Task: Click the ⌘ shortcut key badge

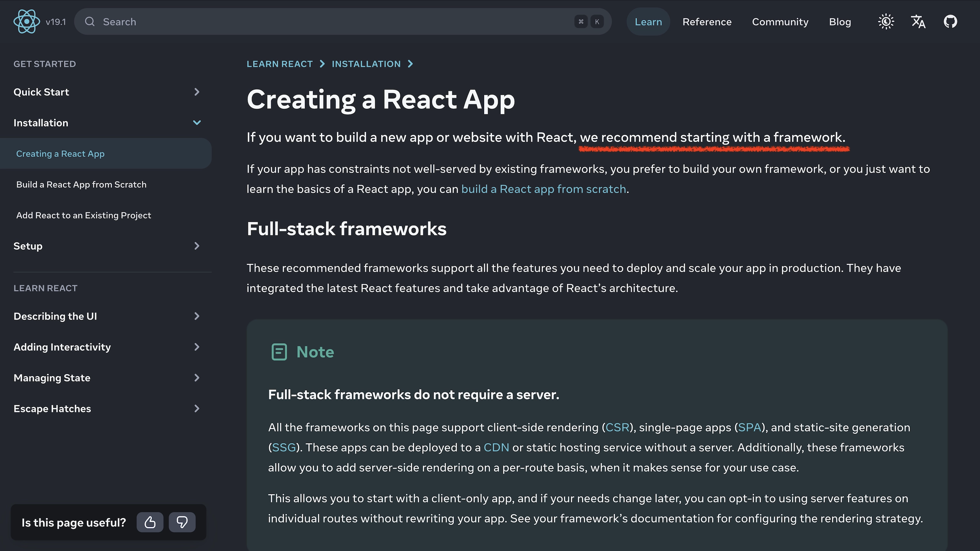Action: (x=581, y=21)
